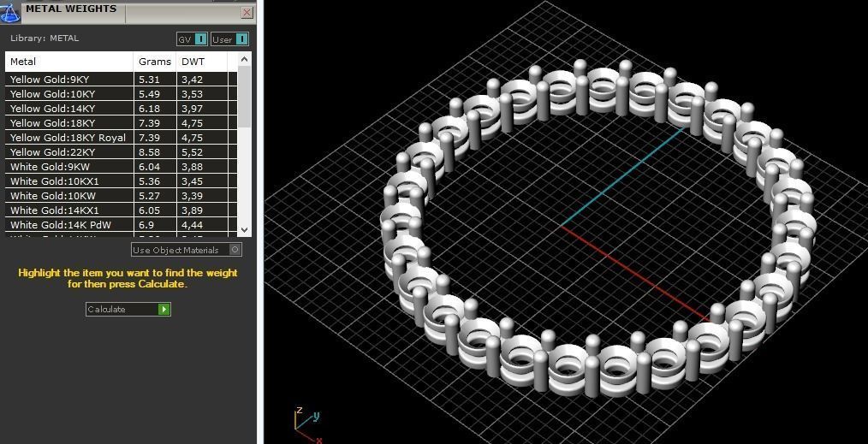Click the cyan Y axis line in viewport

(621, 177)
